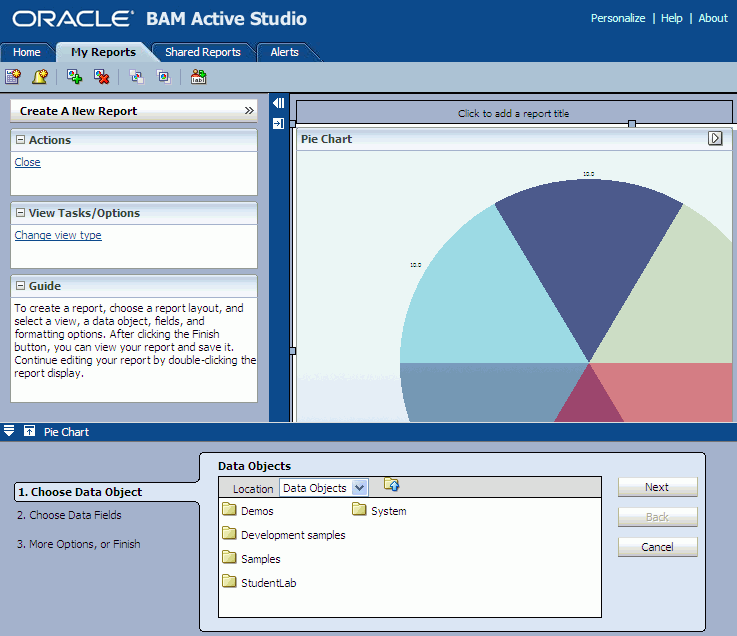The height and width of the screenshot is (636, 737).
Task: Click the left edge resize handle
Action: tap(293, 351)
